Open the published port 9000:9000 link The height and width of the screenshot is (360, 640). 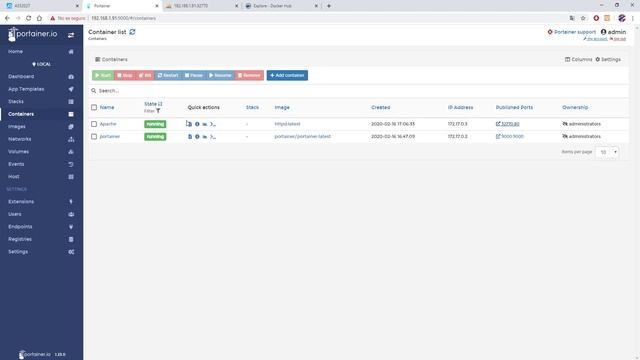tap(510, 137)
